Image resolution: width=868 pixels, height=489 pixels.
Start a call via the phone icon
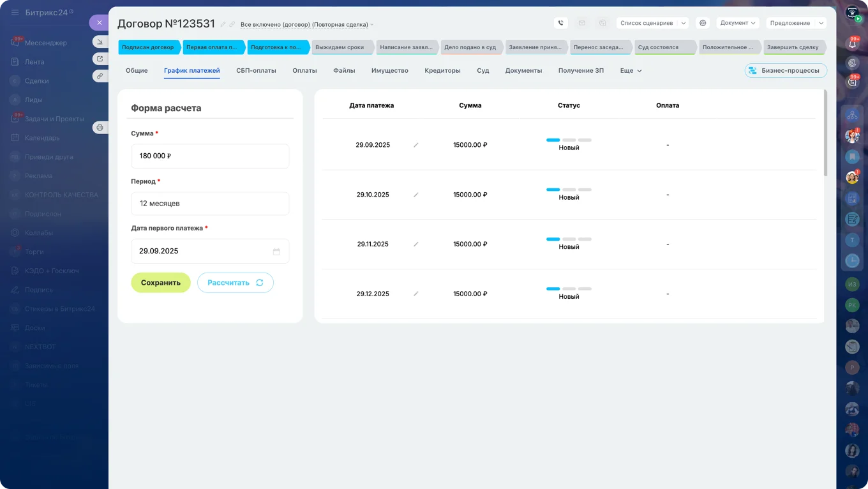click(560, 22)
